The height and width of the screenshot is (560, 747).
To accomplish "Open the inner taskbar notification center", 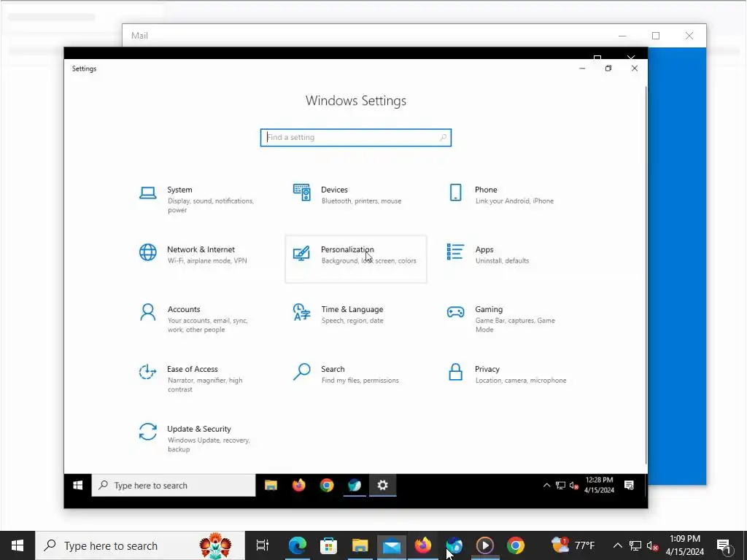I will [629, 485].
